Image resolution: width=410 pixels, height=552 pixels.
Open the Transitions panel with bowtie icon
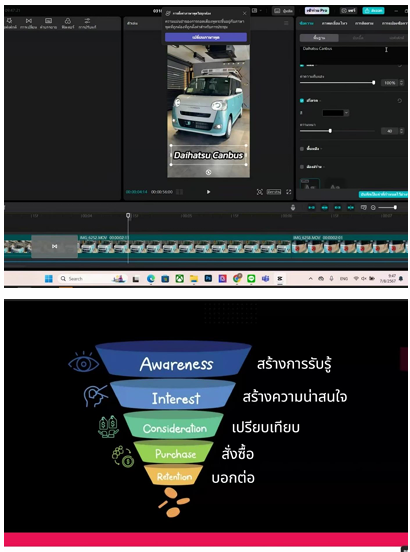(x=29, y=23)
